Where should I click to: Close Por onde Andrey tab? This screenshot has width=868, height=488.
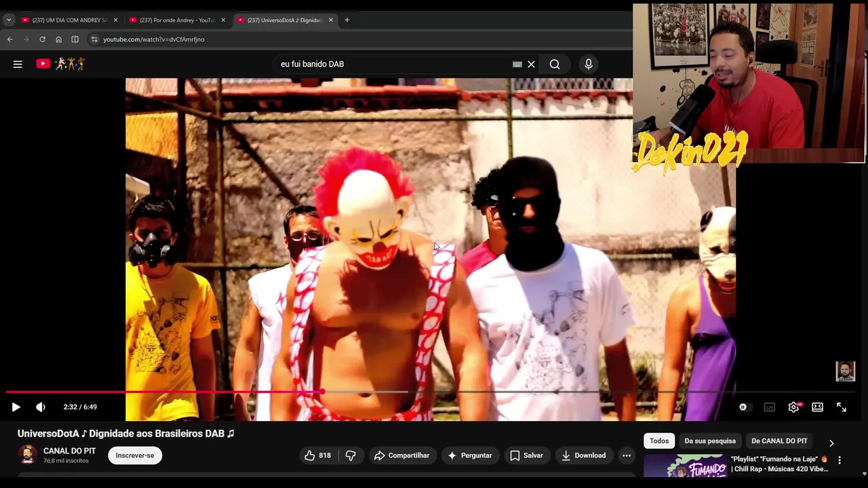(x=223, y=20)
